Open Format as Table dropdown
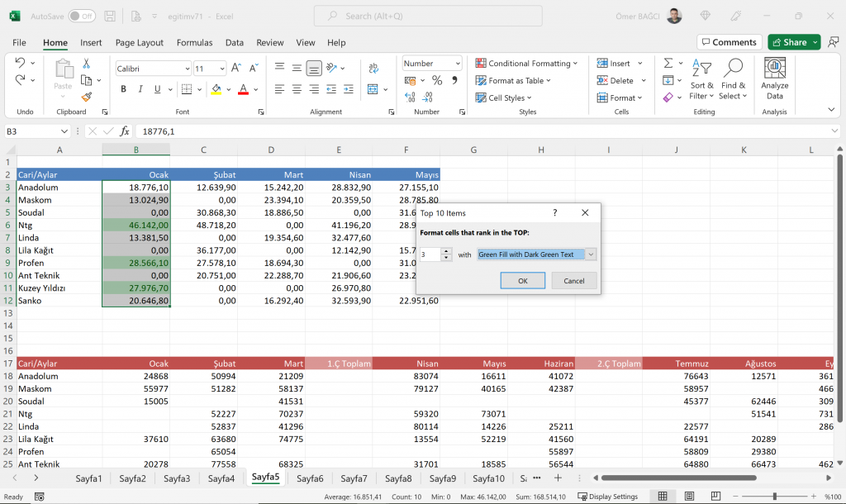This screenshot has width=846, height=504. pyautogui.click(x=513, y=80)
